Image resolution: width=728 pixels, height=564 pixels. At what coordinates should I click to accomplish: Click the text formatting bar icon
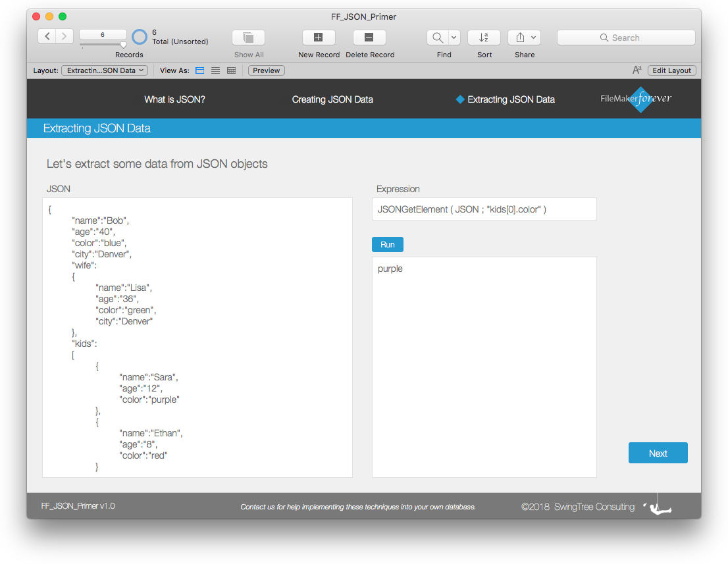click(x=637, y=70)
